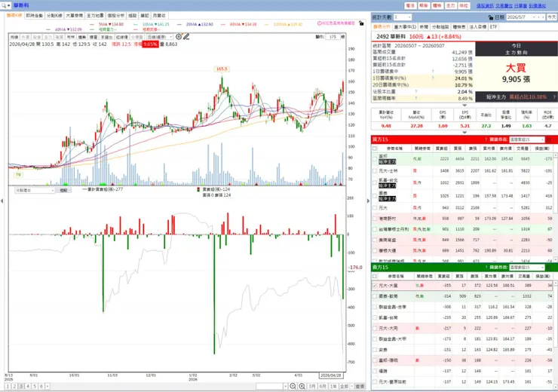Click next page arrow after page 6
The height and width of the screenshot is (392, 558).
[48, 386]
